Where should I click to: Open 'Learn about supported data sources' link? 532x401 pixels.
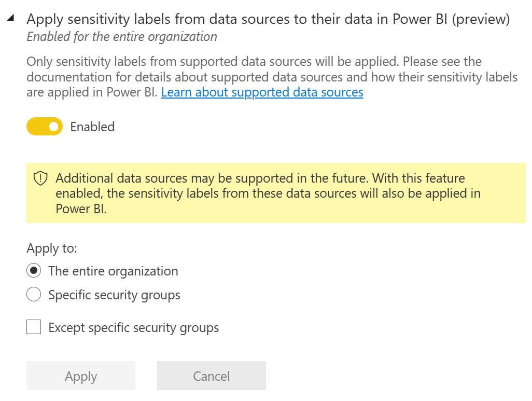(262, 92)
